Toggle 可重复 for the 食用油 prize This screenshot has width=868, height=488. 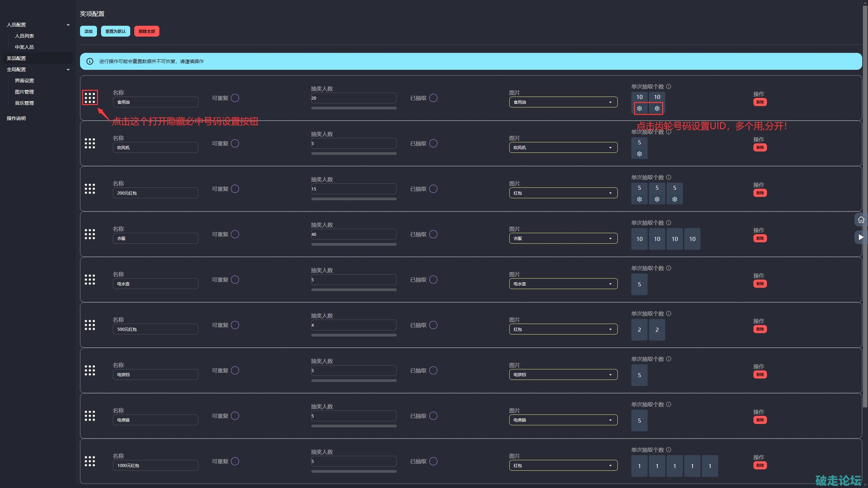[x=235, y=98]
